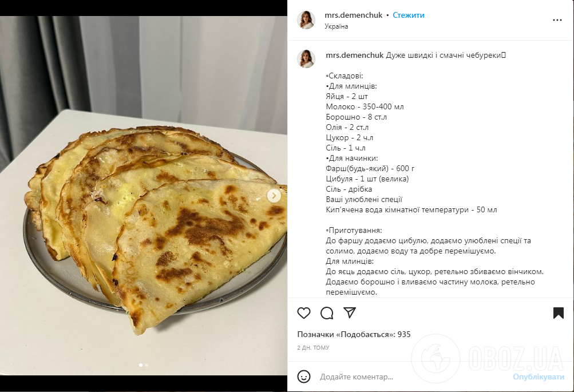Screen dimensions: 574x392
Task: Click the 2 дн. тому timestamp
Action: click(313, 347)
